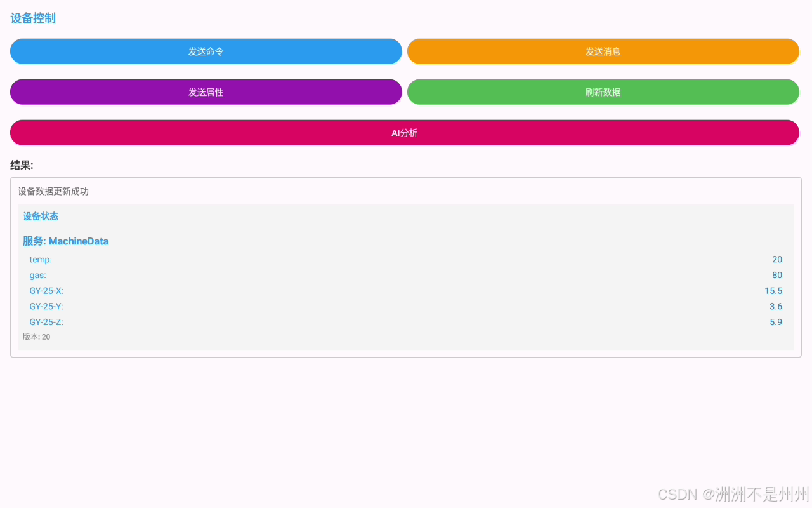
Task: Click the green 刷新数据 button
Action: click(x=603, y=92)
